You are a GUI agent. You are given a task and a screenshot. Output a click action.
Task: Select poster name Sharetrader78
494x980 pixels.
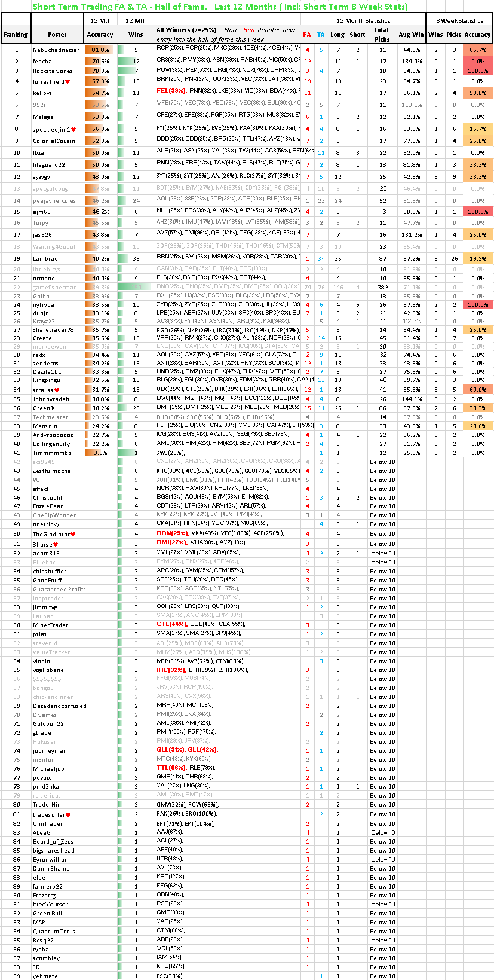(53, 330)
